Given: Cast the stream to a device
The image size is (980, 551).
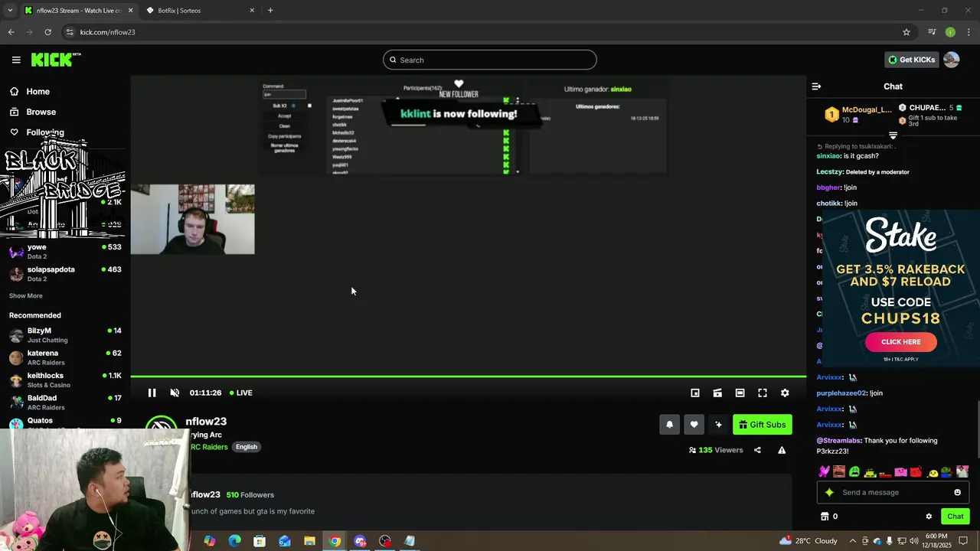Looking at the screenshot, I should pyautogui.click(x=717, y=393).
